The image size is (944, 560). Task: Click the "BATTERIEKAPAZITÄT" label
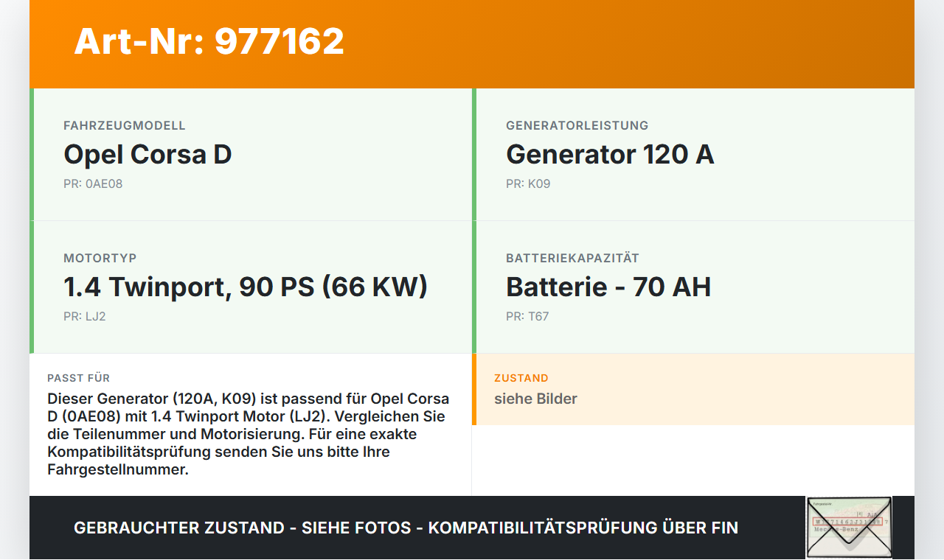pyautogui.click(x=572, y=259)
